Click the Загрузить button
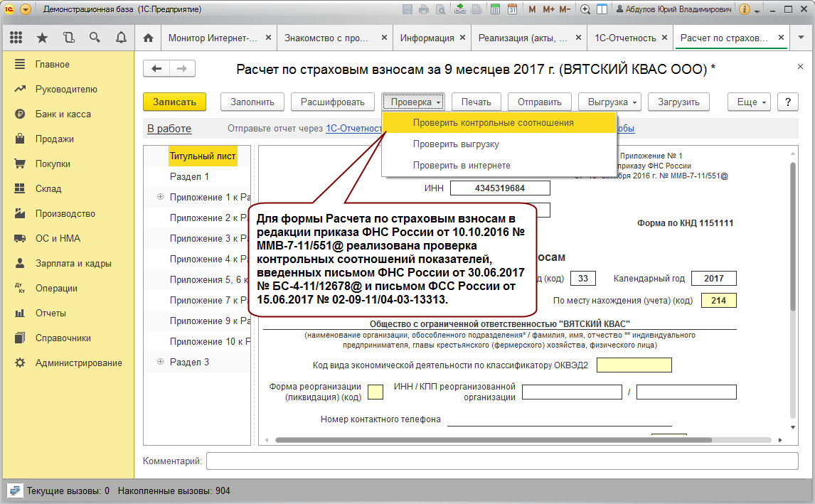The image size is (815, 504). (x=678, y=102)
